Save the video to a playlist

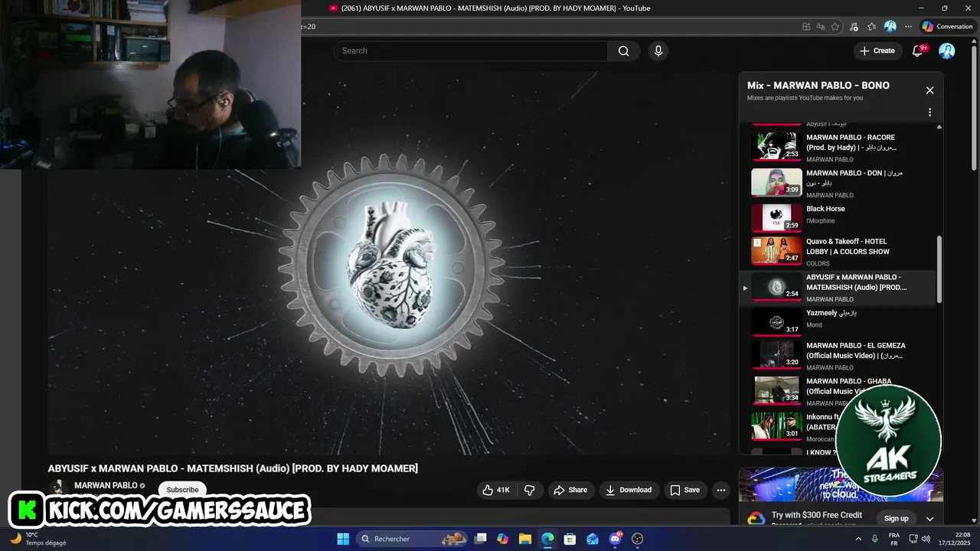[x=684, y=490]
